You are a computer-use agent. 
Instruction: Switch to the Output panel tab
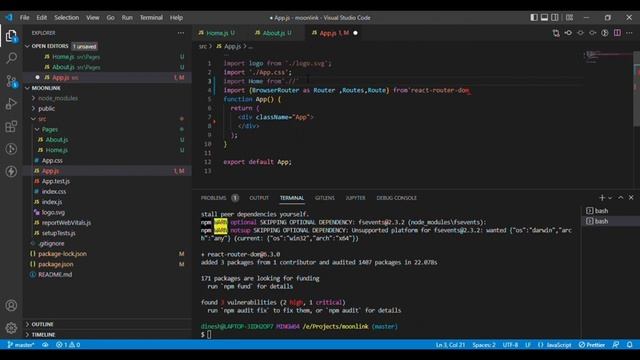click(x=259, y=198)
